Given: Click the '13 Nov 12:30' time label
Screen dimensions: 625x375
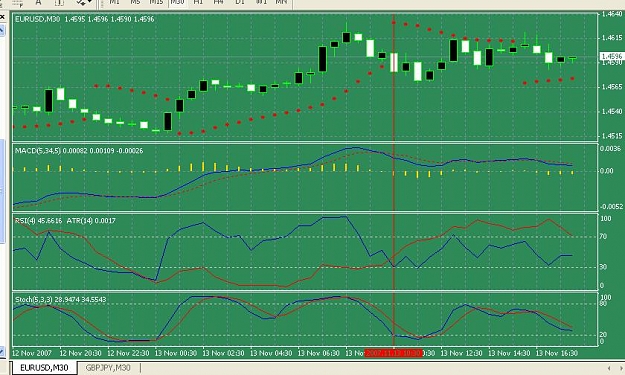Looking at the screenshot, I should click(x=462, y=353).
